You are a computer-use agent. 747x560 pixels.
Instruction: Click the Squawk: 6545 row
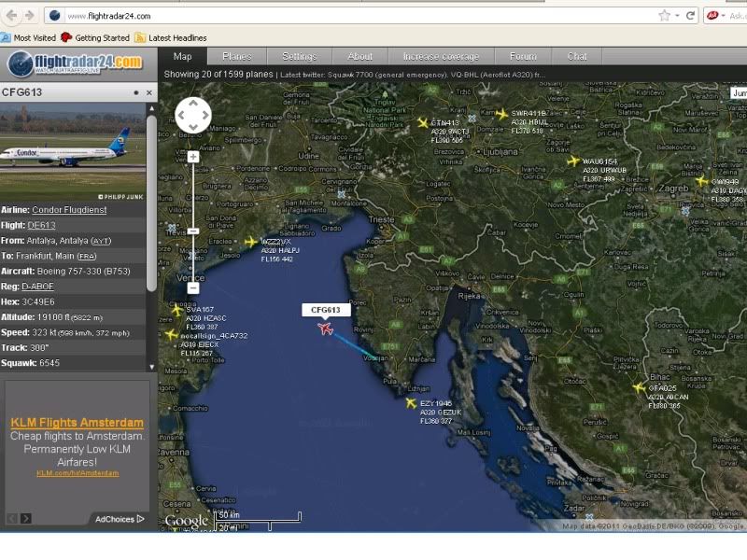point(73,363)
